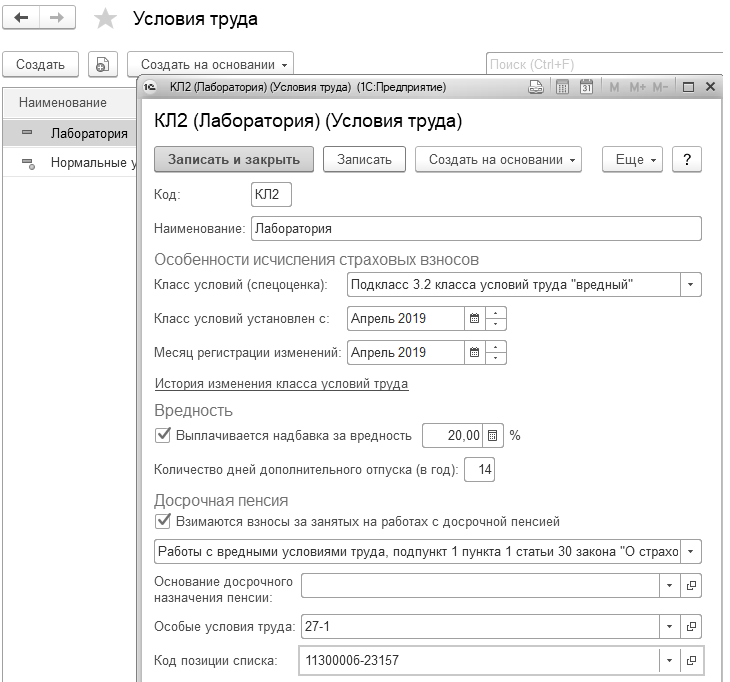This screenshot has height=682, width=730.
Task: Click the надбавка percent field 20,00
Action: point(453,436)
